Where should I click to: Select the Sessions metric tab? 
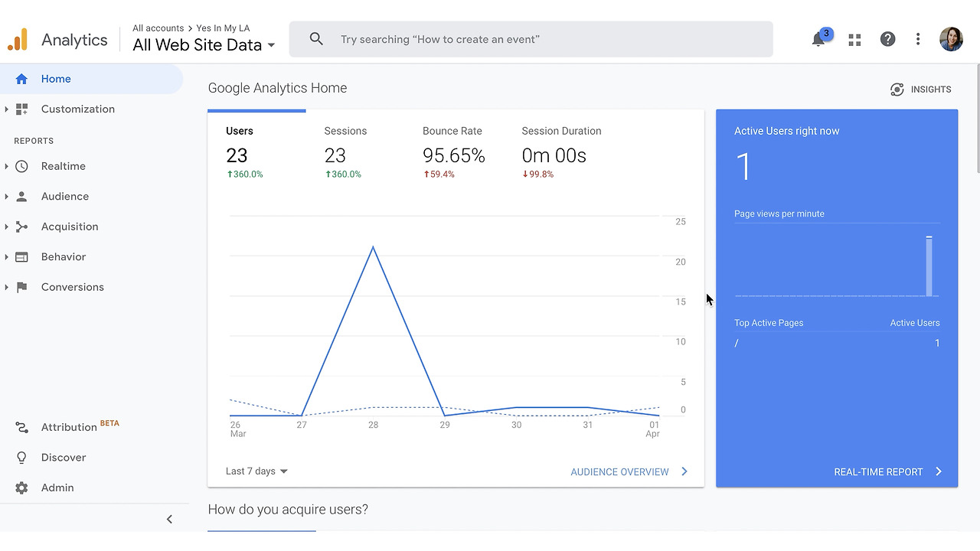345,153
